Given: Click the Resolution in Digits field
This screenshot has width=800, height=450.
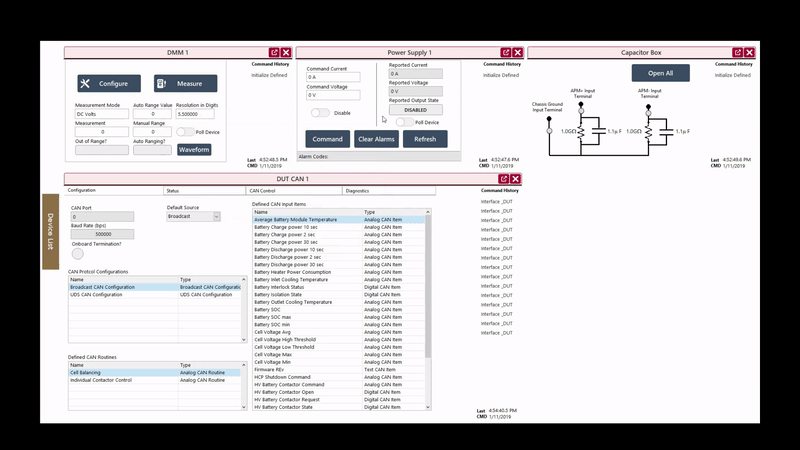Looking at the screenshot, I should [195, 114].
